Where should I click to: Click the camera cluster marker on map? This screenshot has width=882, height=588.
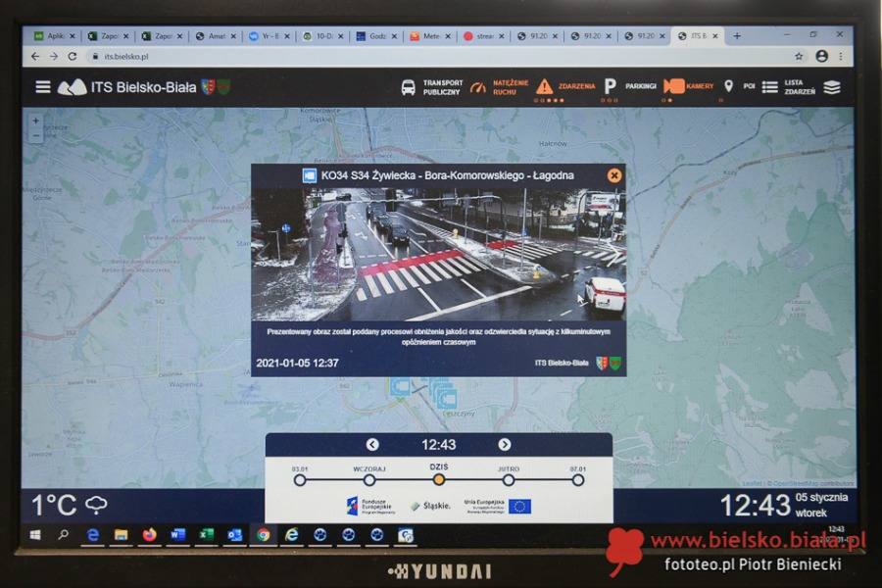[x=444, y=394]
